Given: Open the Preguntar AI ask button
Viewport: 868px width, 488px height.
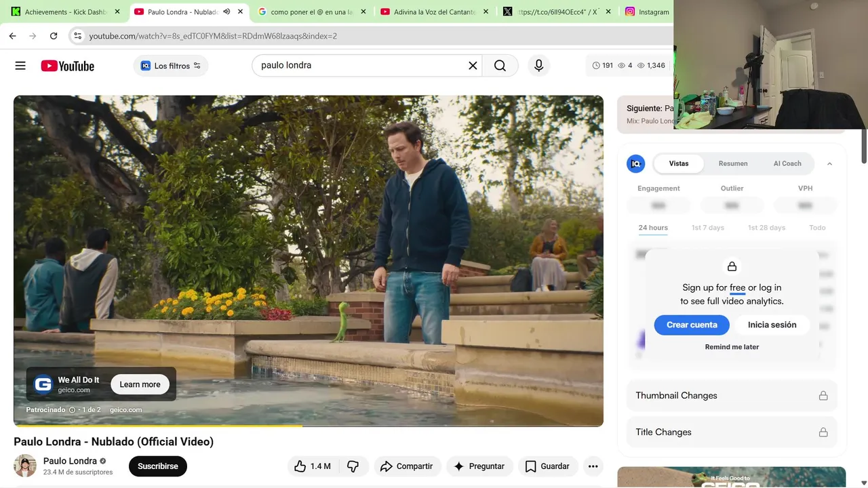Looking at the screenshot, I should (x=479, y=466).
